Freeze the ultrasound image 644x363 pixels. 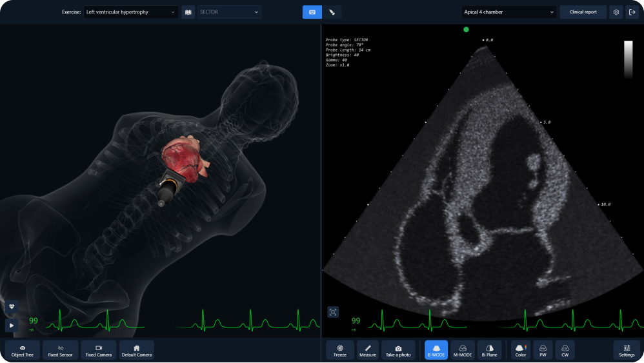(339, 350)
